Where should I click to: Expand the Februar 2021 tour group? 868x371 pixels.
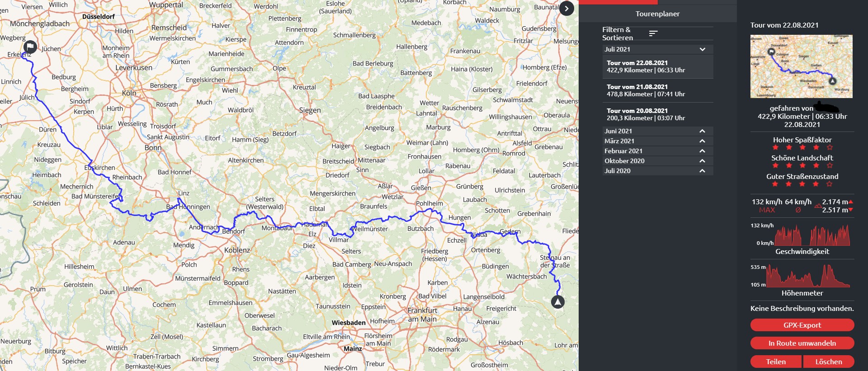(x=658, y=151)
